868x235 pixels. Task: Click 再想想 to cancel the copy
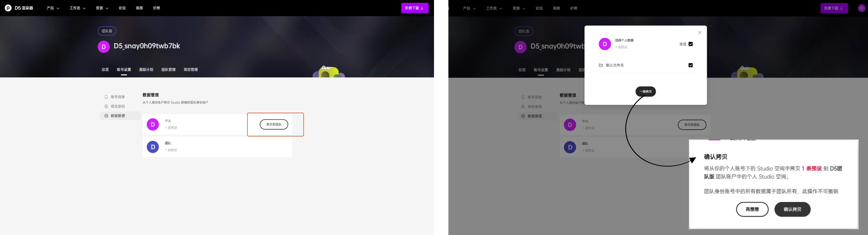(x=752, y=209)
